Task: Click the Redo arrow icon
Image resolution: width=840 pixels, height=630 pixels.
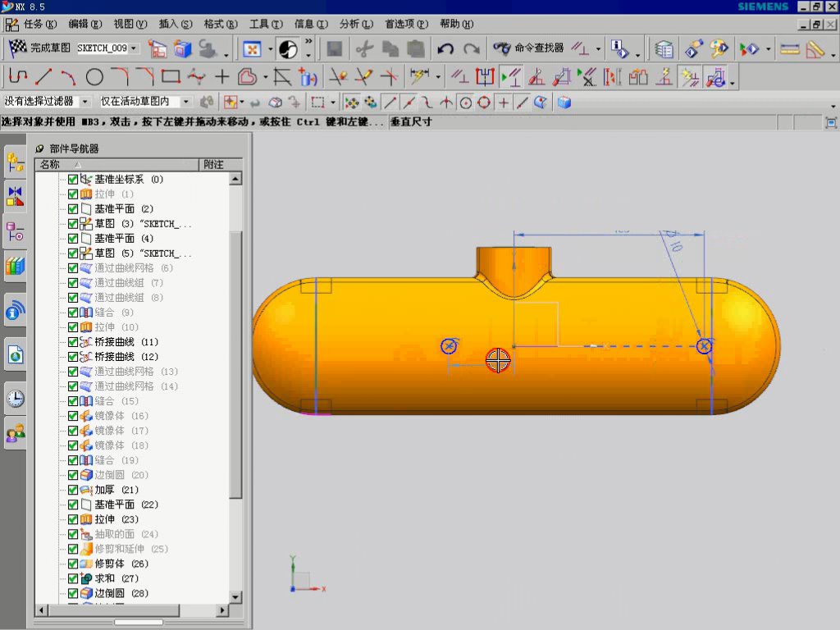Action: tap(472, 48)
